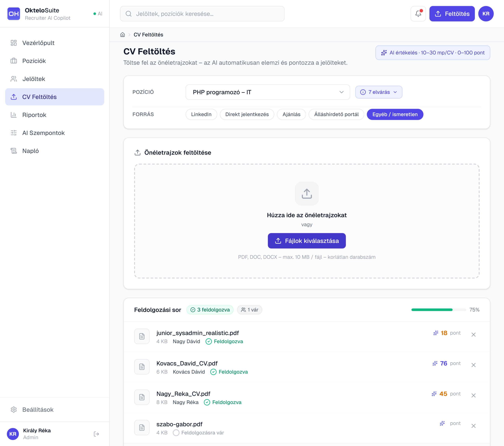Go to AI Szempontok in the sidebar
The width and height of the screenshot is (504, 446).
(x=43, y=133)
